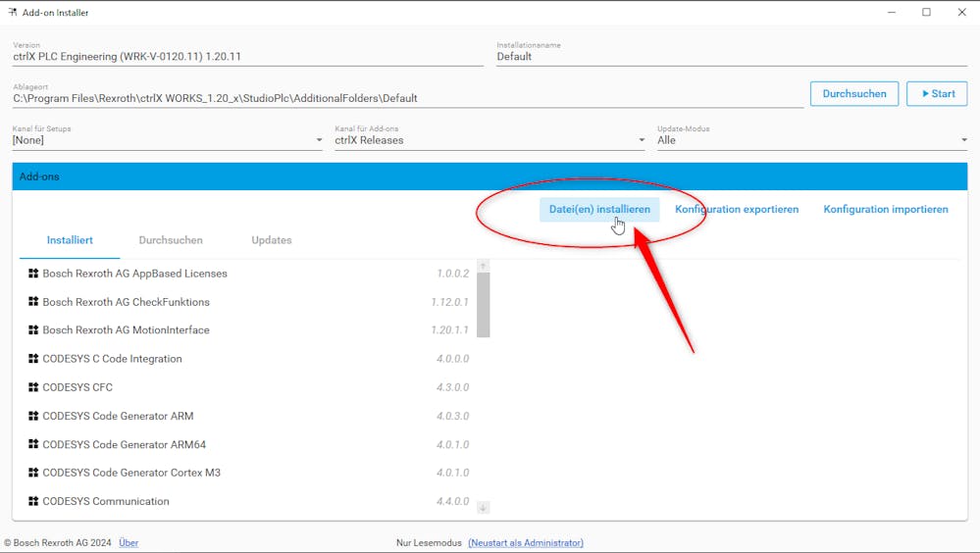980x553 pixels.
Task: Click the Ablageort path field
Action: [408, 98]
